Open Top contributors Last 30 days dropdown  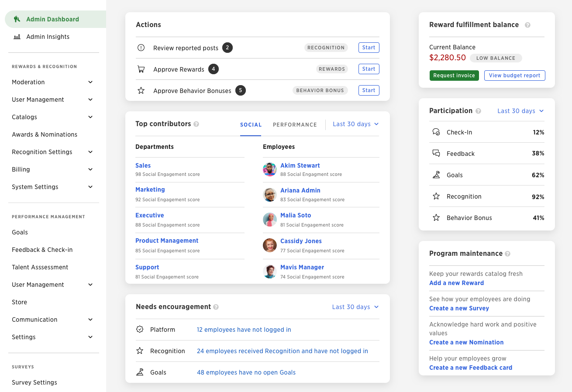356,124
